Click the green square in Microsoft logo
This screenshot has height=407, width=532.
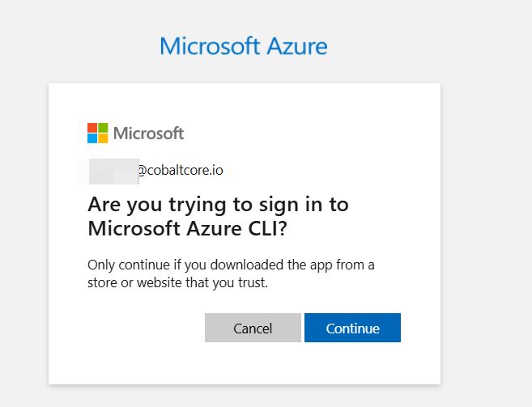[x=103, y=128]
